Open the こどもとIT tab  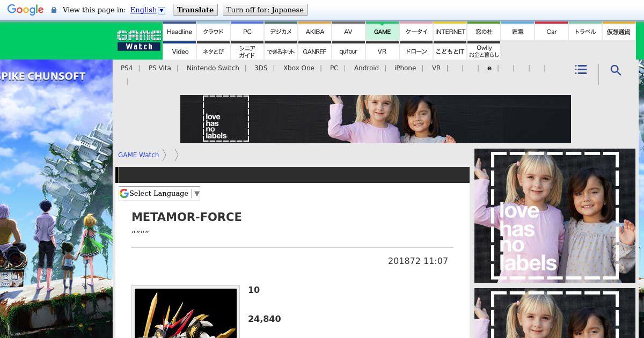coord(450,51)
